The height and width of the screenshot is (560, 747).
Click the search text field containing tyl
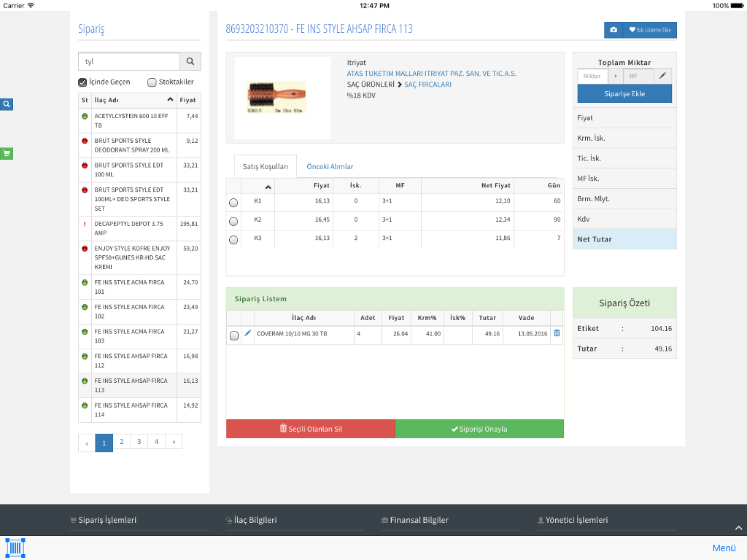click(129, 61)
